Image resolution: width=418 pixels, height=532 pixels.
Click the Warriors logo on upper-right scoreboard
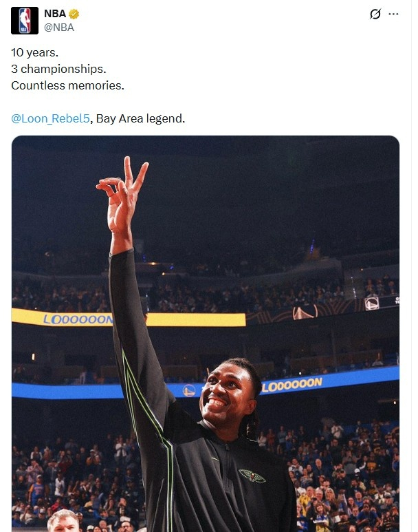click(x=372, y=303)
